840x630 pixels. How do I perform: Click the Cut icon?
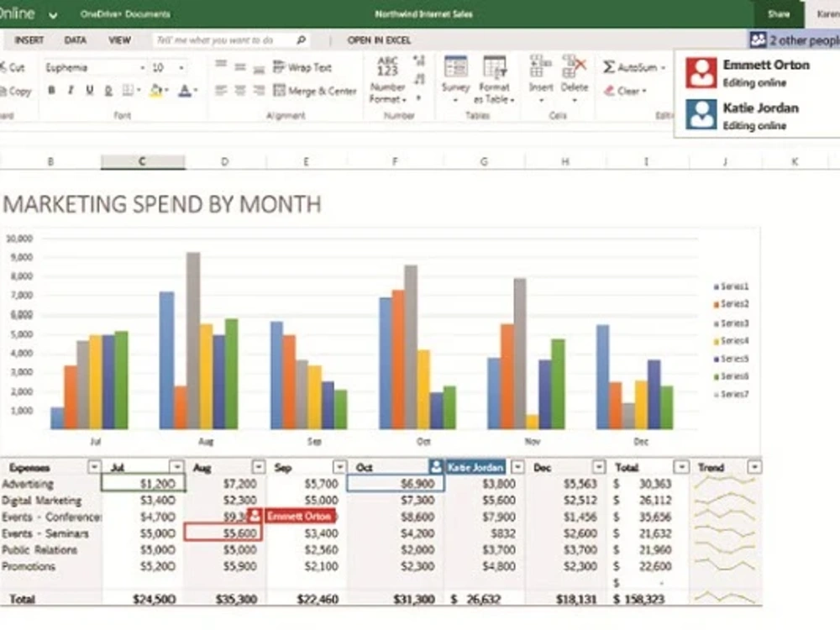click(13, 67)
